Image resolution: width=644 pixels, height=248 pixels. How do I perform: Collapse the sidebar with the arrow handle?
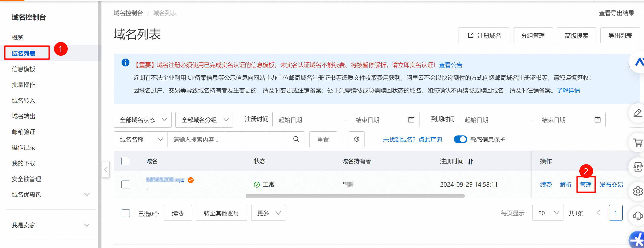point(106,169)
